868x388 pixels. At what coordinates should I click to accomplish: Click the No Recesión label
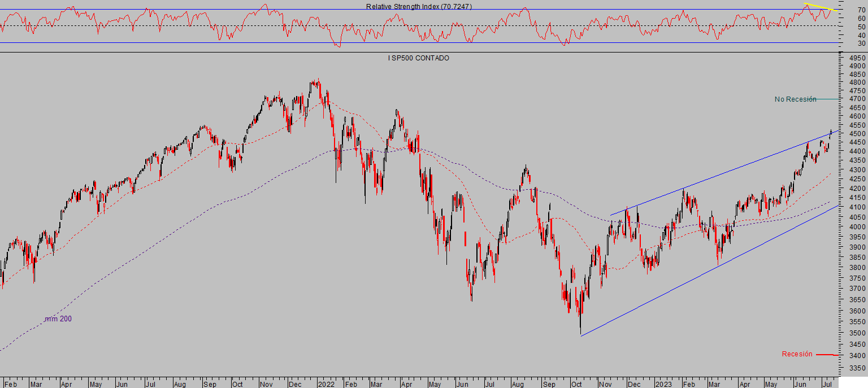[x=796, y=99]
